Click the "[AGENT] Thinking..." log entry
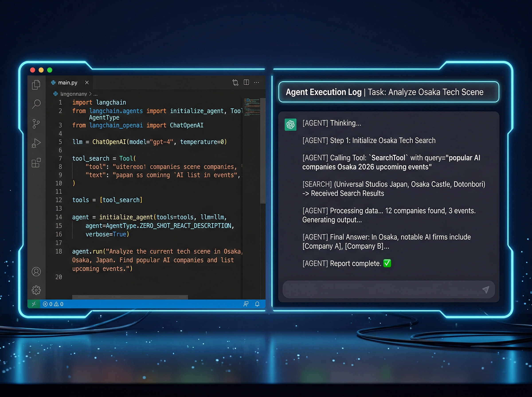 [x=332, y=123]
